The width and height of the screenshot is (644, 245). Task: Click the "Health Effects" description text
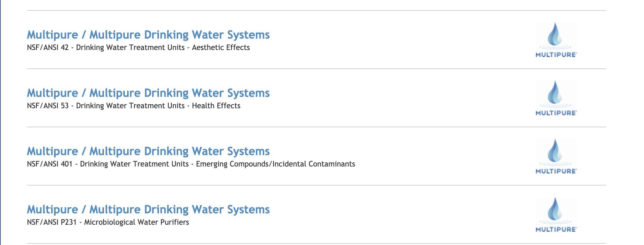point(216,106)
